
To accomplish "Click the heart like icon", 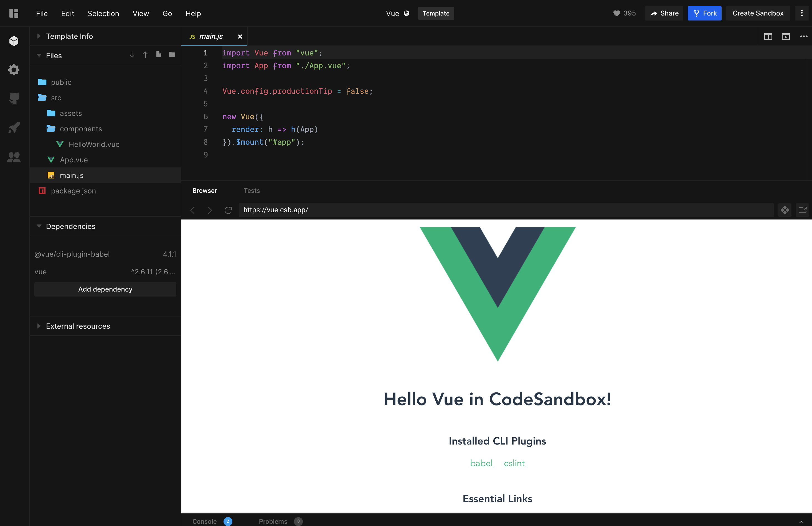I will coord(616,13).
